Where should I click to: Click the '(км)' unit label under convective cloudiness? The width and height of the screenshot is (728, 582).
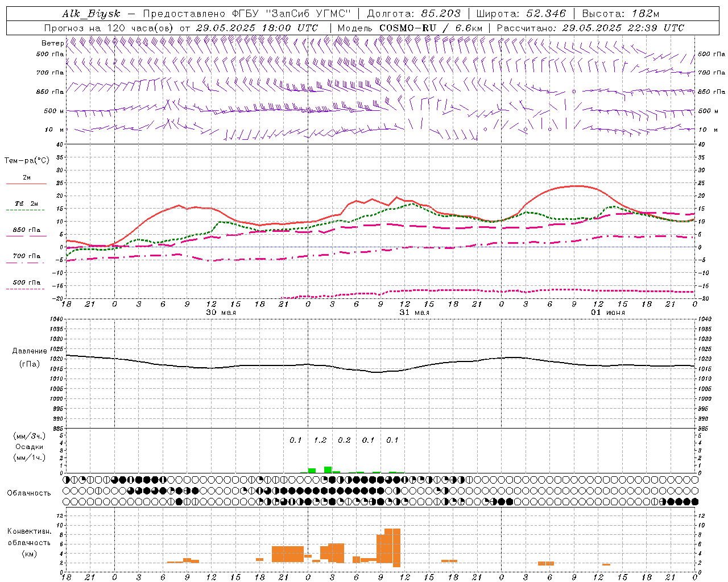tap(29, 554)
